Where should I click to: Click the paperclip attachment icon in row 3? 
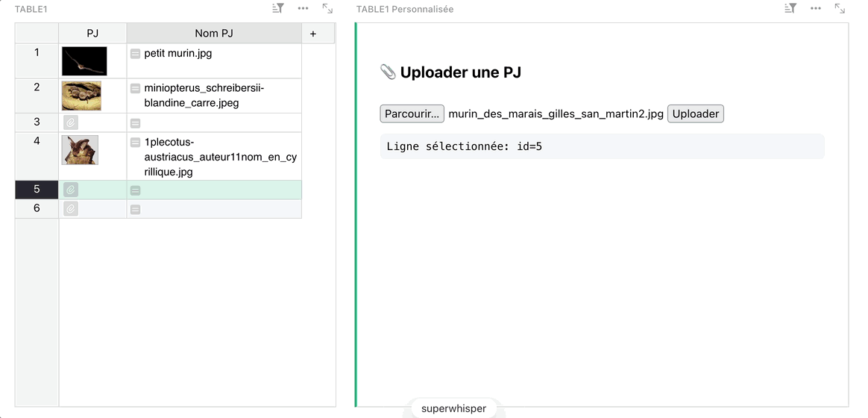click(x=70, y=122)
